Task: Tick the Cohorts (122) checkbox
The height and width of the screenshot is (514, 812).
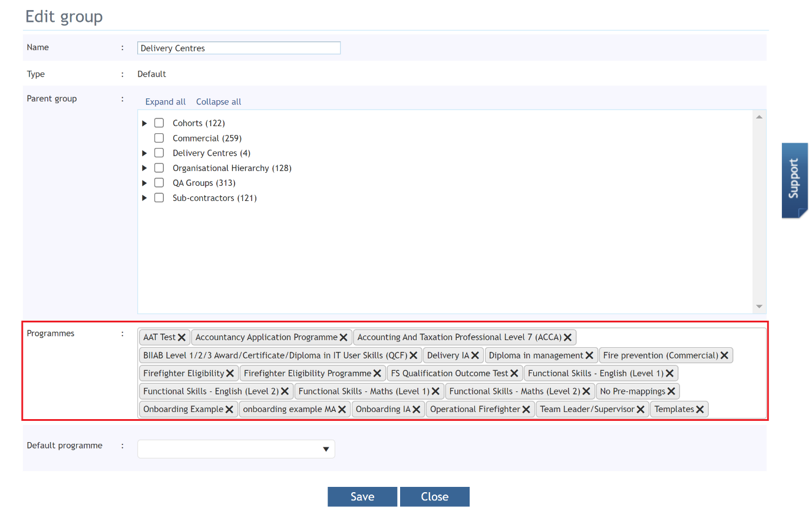Action: (159, 123)
